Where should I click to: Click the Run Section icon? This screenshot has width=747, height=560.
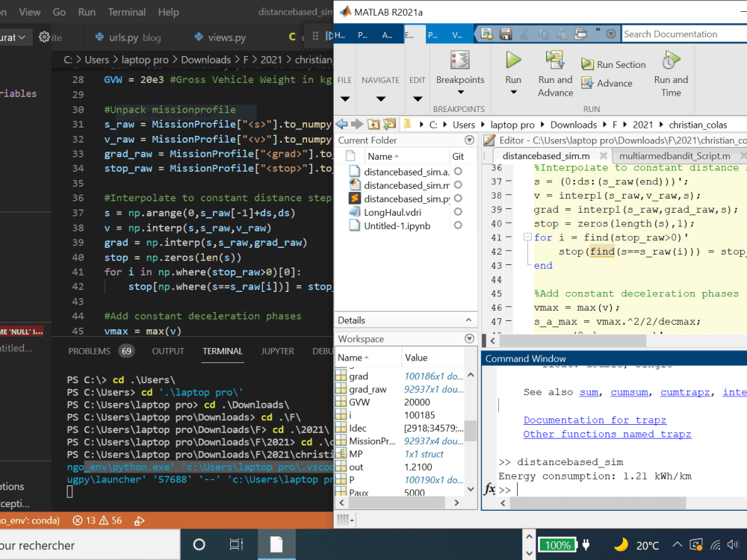pyautogui.click(x=587, y=64)
